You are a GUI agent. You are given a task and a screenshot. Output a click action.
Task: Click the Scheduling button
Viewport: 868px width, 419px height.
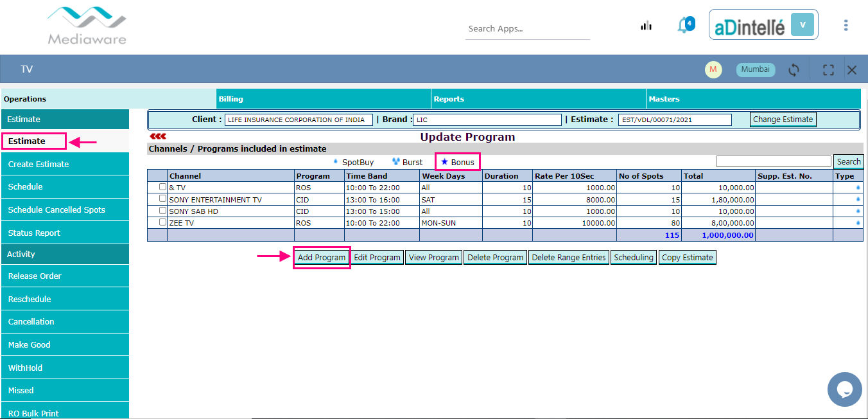(633, 257)
